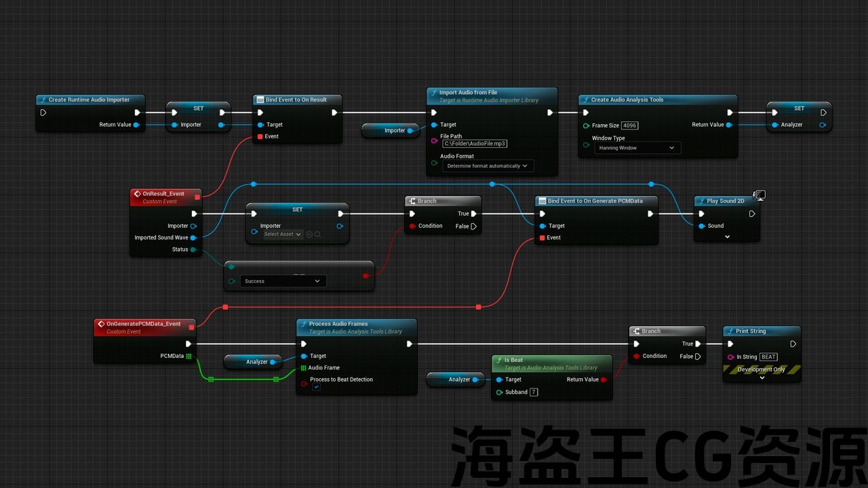
Task: Expand the Print String node options
Action: click(x=762, y=378)
